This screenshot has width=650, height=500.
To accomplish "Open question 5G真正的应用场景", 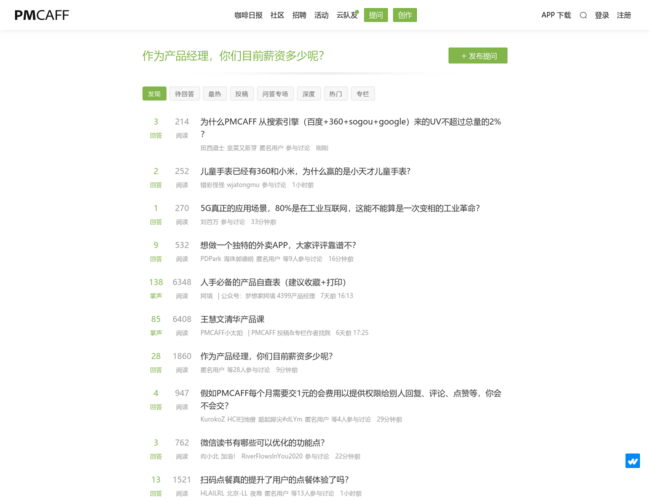I will click(340, 208).
